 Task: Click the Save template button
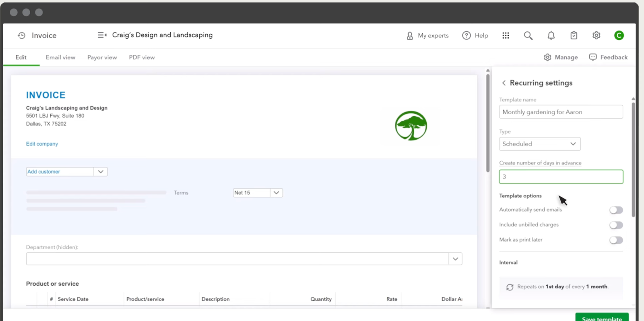pos(602,317)
